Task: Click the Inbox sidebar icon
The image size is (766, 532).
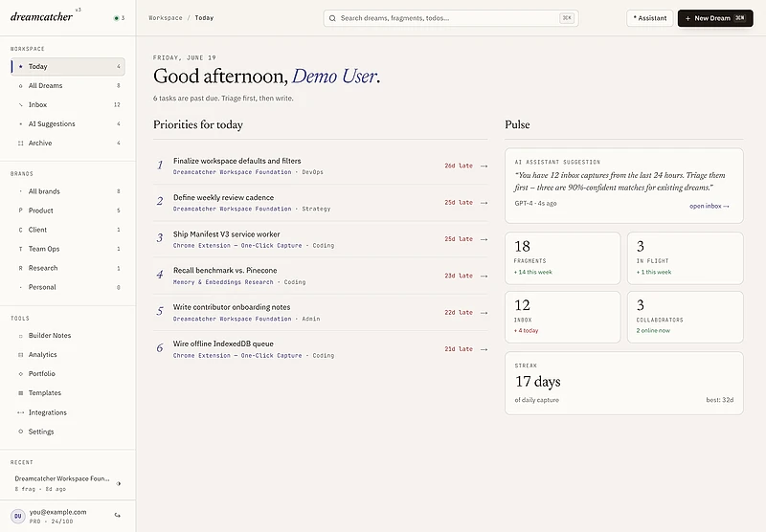Action: 20,105
